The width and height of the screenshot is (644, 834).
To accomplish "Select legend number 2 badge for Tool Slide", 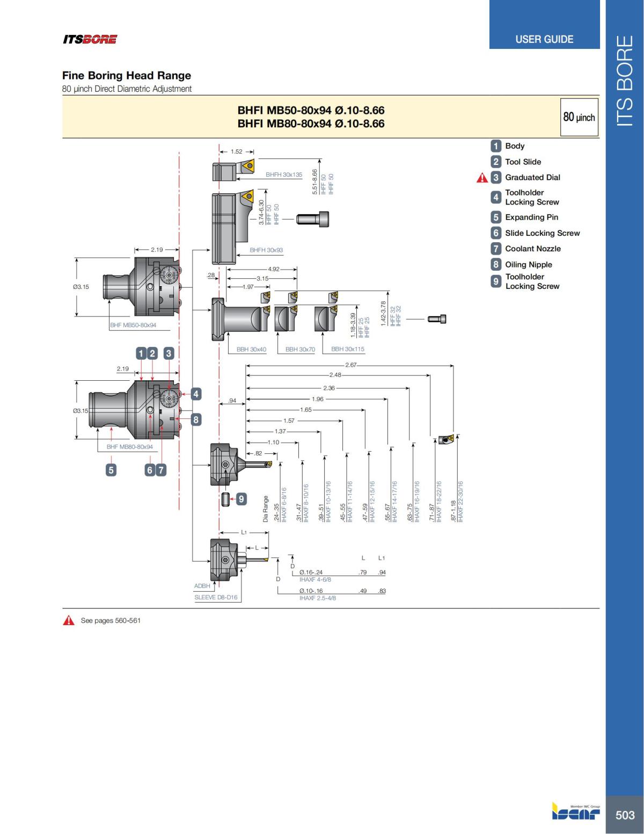I will click(x=496, y=162).
